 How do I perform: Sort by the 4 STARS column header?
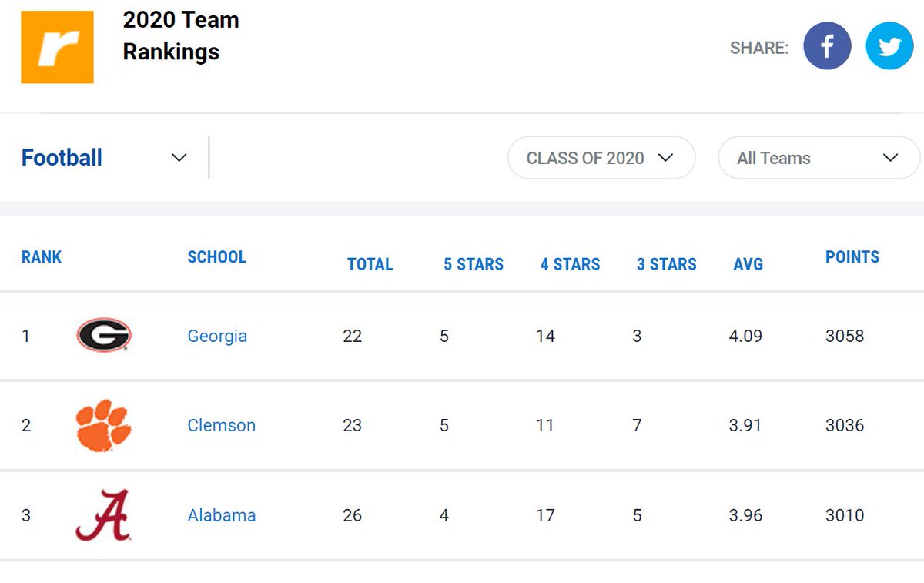pyautogui.click(x=571, y=265)
